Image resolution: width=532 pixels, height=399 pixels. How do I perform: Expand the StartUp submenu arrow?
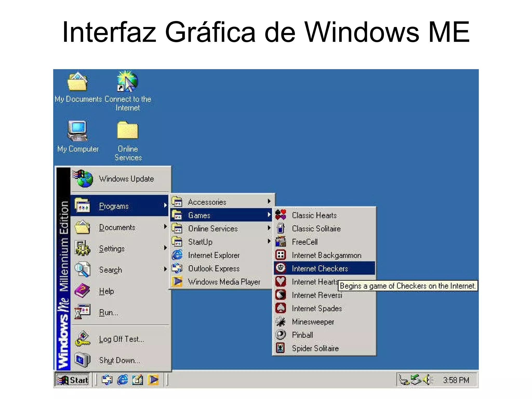269,241
